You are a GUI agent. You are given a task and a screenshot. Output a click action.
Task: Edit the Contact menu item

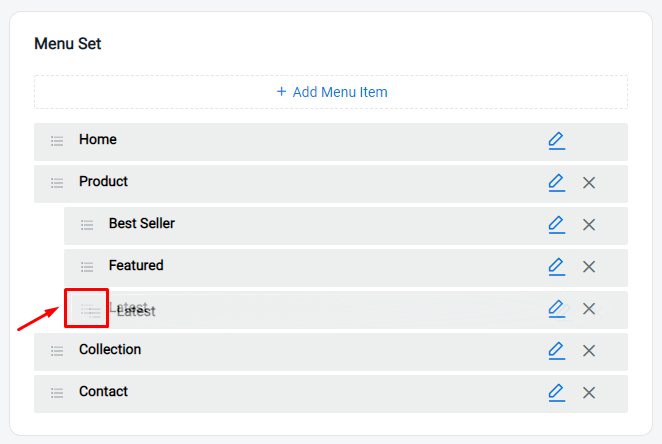coord(556,393)
